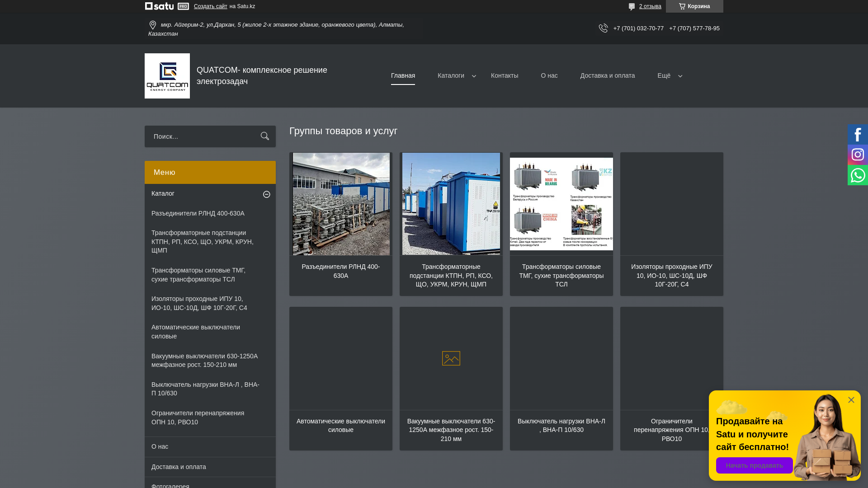The height and width of the screenshot is (488, 868).
Task: Open the Facebook social link icon
Action: (858, 135)
